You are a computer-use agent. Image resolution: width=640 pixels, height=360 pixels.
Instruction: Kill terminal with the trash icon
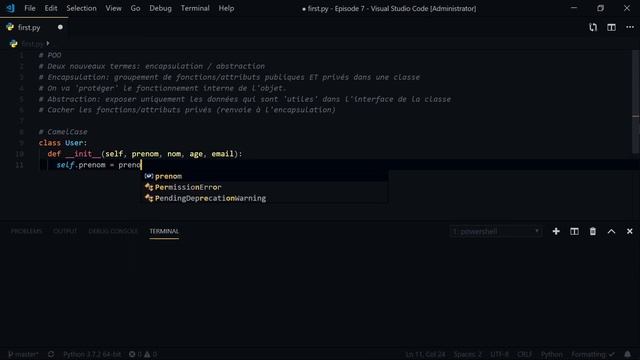[593, 231]
